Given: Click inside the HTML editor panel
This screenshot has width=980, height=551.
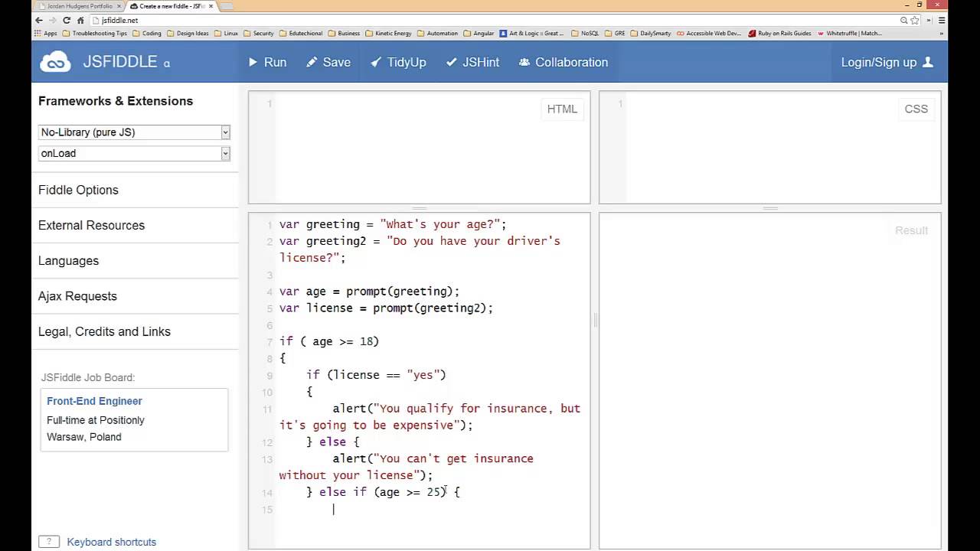Looking at the screenshot, I should pyautogui.click(x=419, y=148).
